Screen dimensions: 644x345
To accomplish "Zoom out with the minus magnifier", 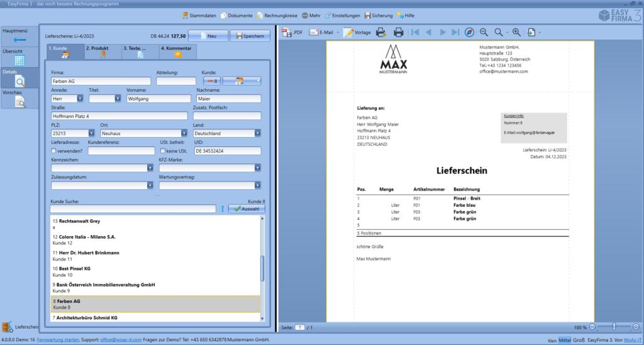I will pos(484,32).
